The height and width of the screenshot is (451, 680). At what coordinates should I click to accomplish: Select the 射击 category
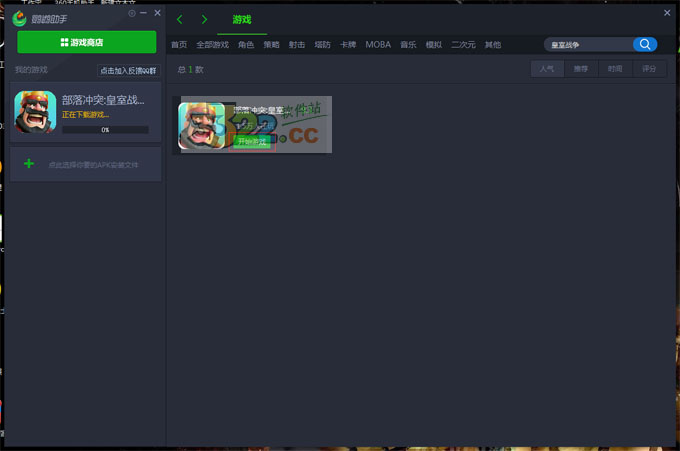(297, 45)
